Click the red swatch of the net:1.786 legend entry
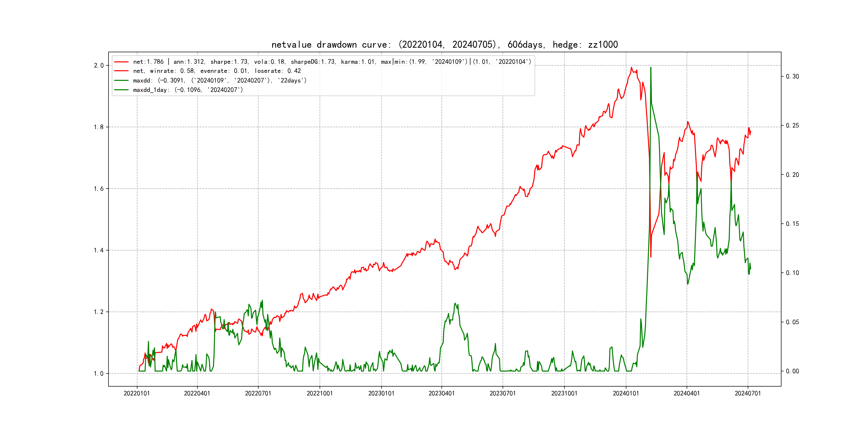 pos(121,62)
